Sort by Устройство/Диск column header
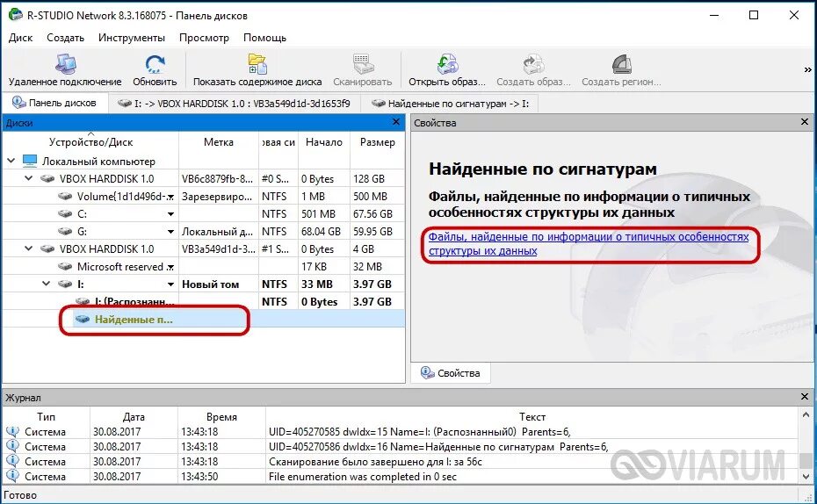 [x=90, y=142]
